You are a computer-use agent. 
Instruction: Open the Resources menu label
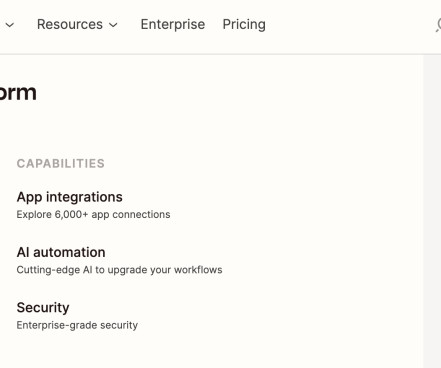(x=70, y=24)
